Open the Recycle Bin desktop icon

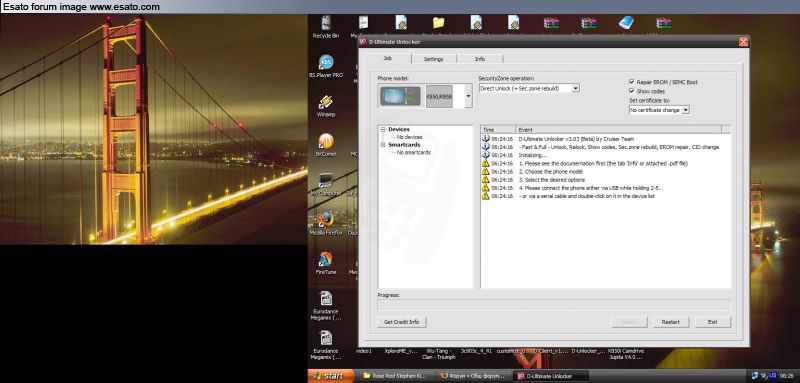[326, 27]
